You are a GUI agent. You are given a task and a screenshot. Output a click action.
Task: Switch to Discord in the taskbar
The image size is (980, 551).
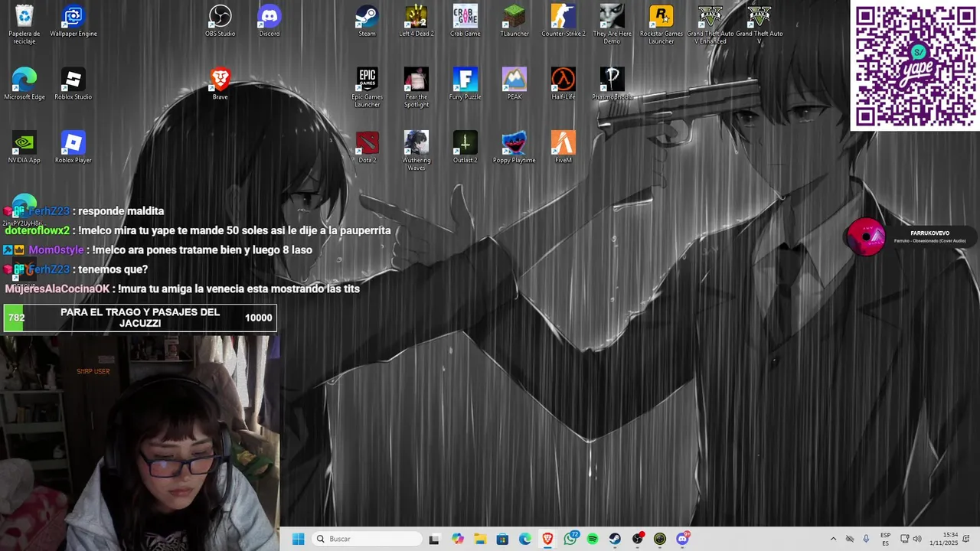click(683, 539)
